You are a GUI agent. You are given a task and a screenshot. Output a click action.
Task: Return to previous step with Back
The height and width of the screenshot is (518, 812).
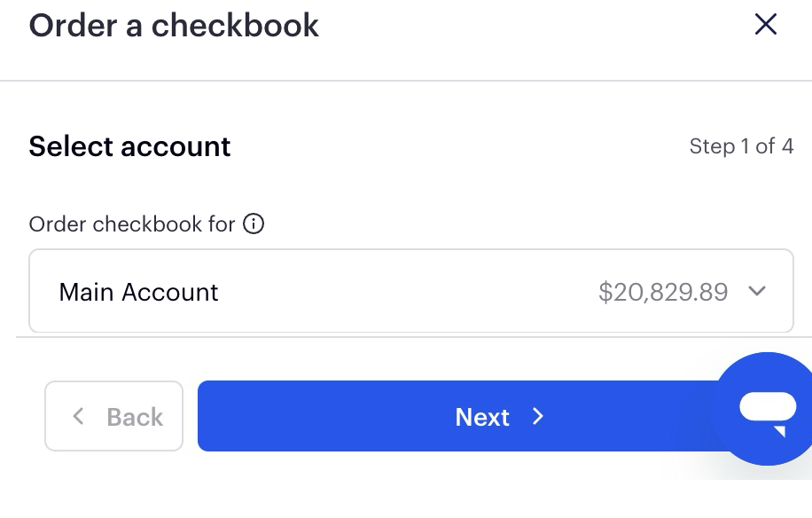click(x=114, y=416)
